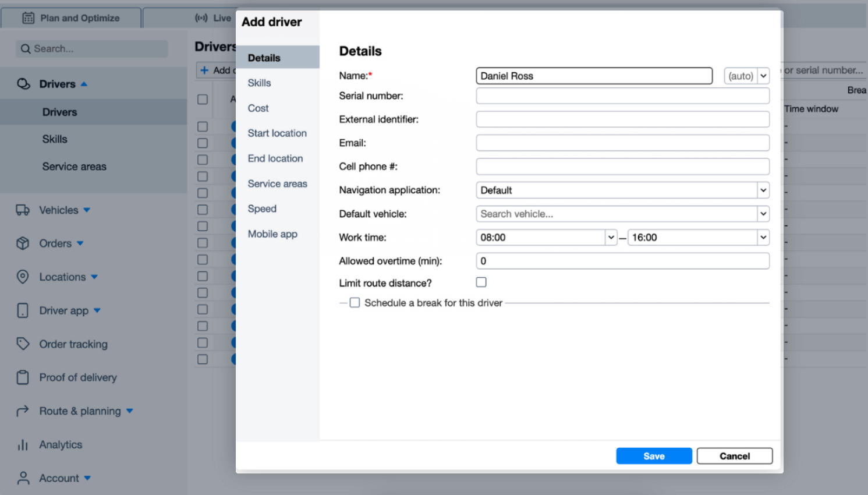Save the new driver Daniel Ross

click(654, 456)
